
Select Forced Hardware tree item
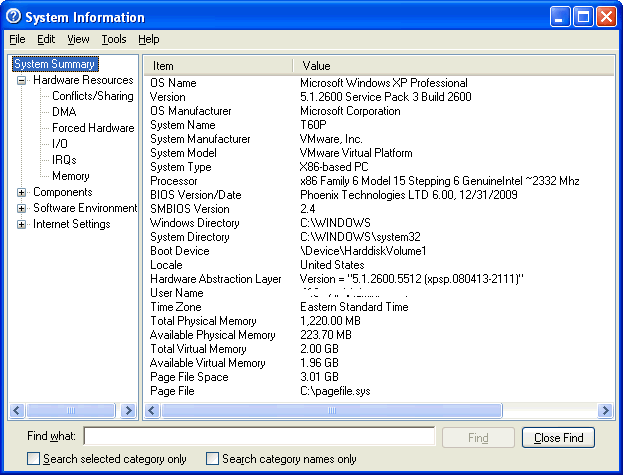(93, 128)
